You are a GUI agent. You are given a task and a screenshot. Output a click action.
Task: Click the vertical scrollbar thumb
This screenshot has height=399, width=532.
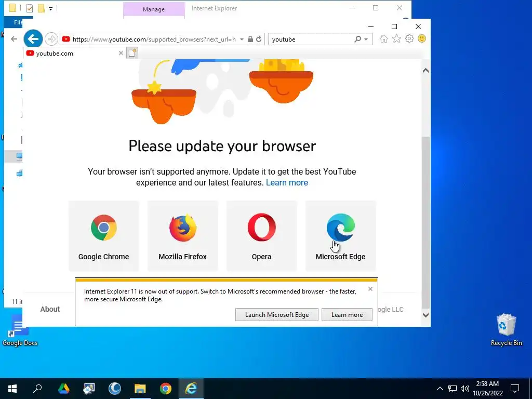pyautogui.click(x=426, y=222)
